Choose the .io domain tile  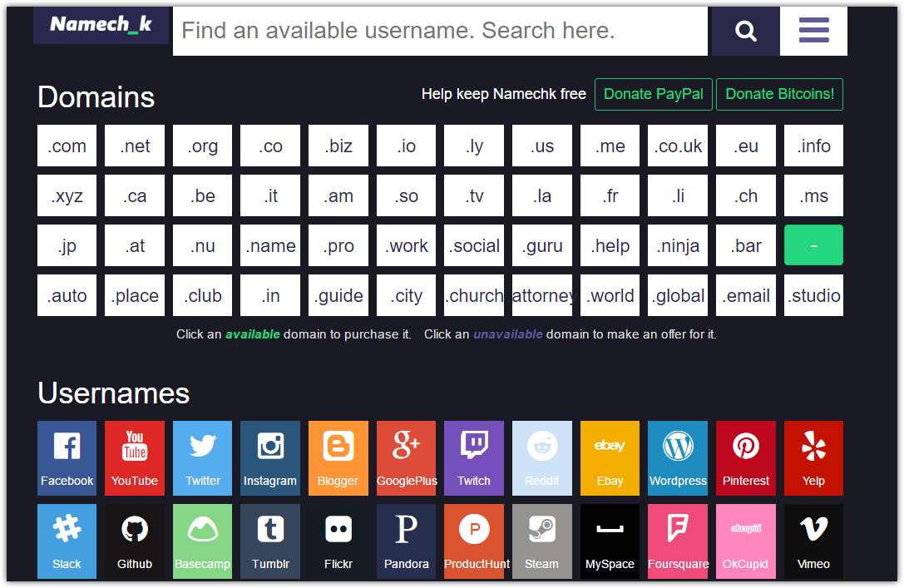coord(406,146)
